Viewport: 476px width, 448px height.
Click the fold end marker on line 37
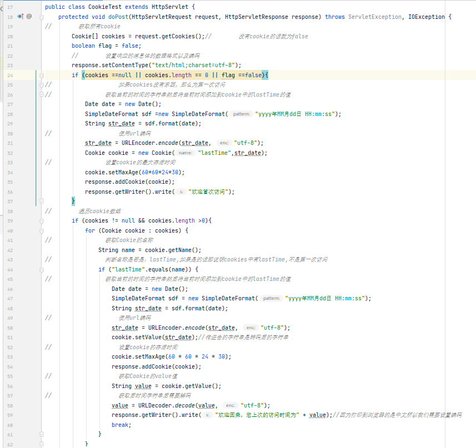[x=42, y=201]
